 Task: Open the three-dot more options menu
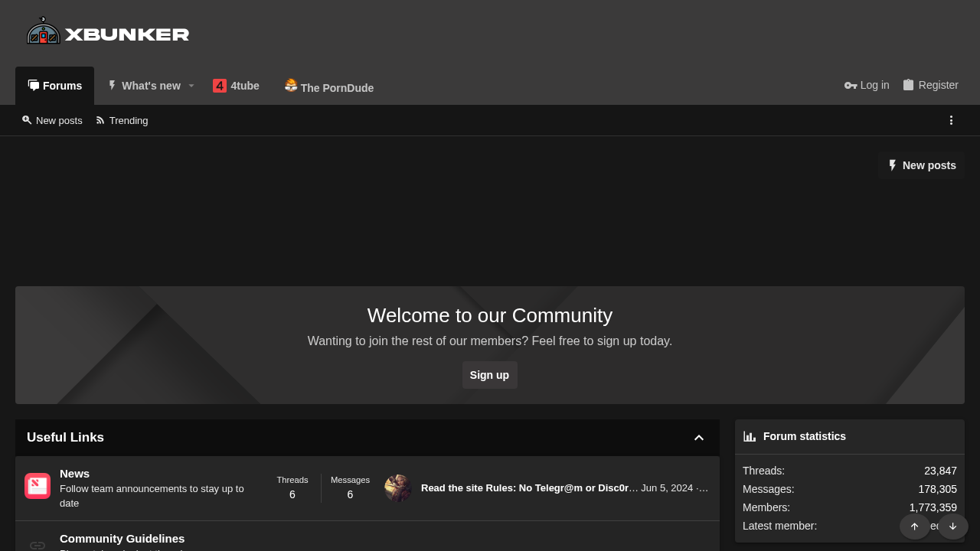(x=951, y=120)
